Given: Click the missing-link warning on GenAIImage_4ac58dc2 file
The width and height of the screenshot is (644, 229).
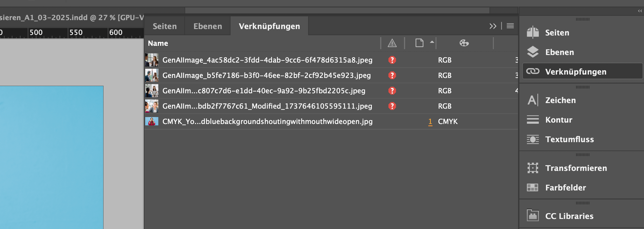Looking at the screenshot, I should [392, 60].
